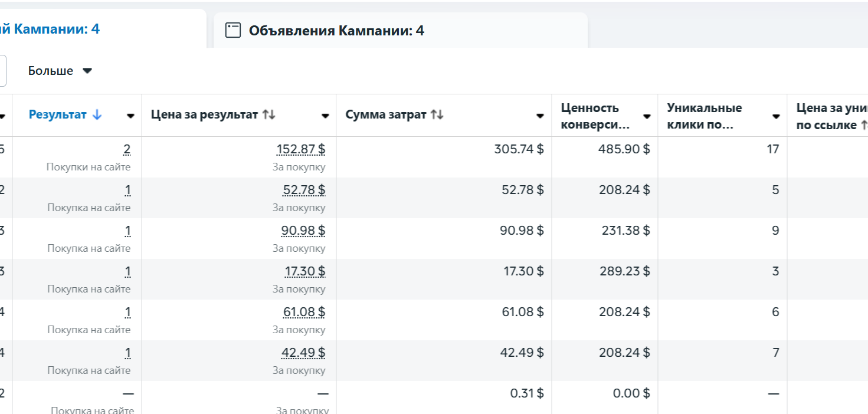
Task: Open Сумма затрат column dropdown arrow
Action: pyautogui.click(x=540, y=116)
